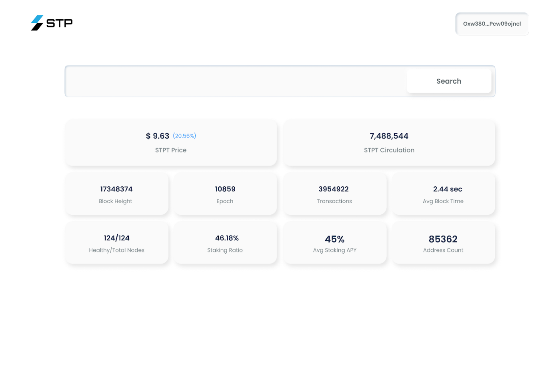
Task: Open the Oxw380...Pcw09ojncl wallet button
Action: click(492, 24)
